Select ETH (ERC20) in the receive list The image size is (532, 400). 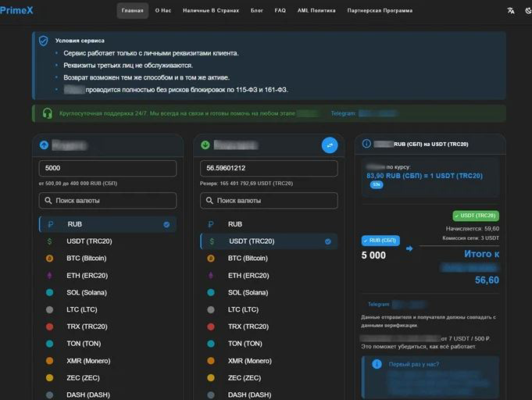tap(245, 276)
